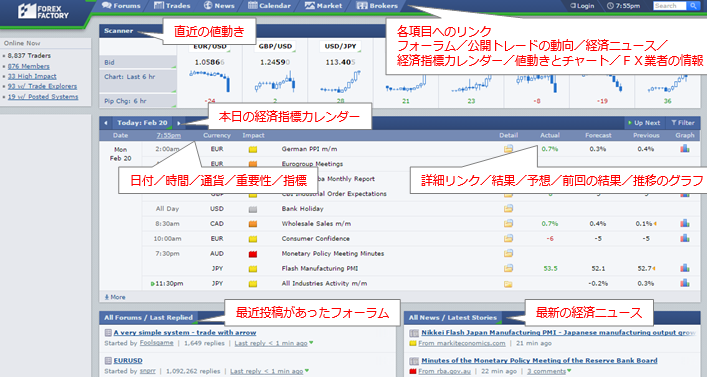This screenshot has width=707, height=377.
Task: Open From markiteconomics.com source link
Action: coord(462,343)
